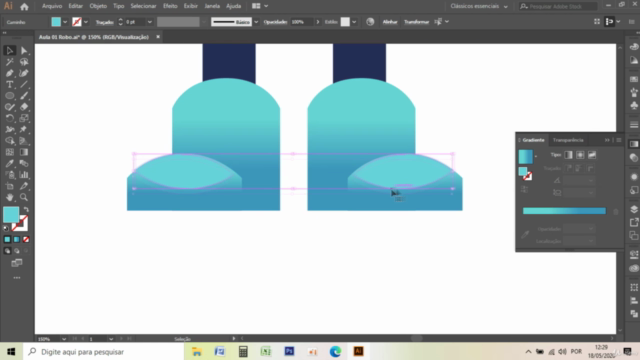
Task: Select the Mesh tool
Action: pos(10,152)
